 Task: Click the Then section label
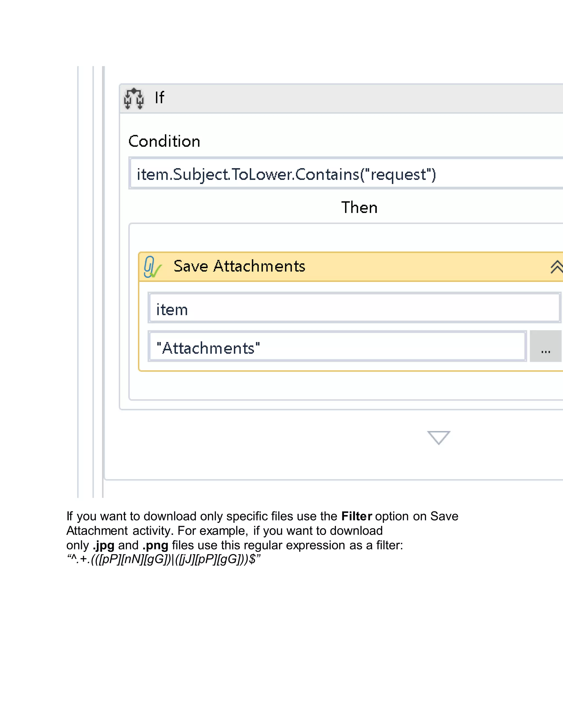[359, 207]
